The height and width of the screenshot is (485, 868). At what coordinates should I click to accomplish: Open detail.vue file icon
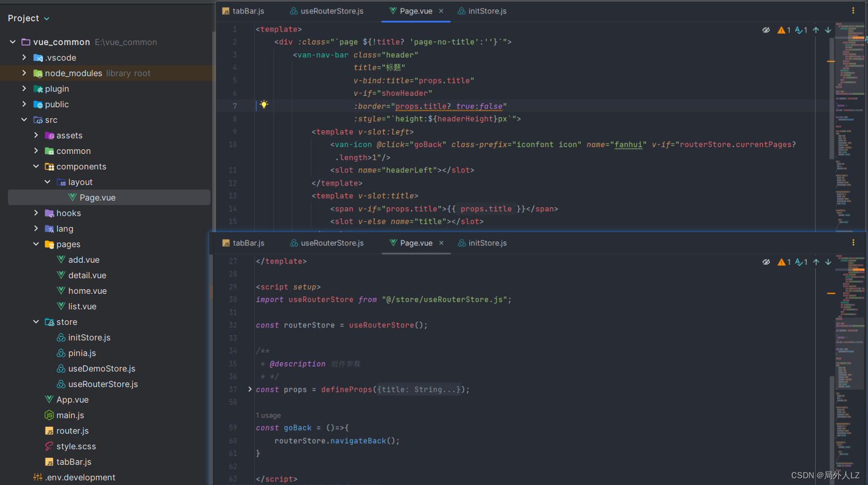61,275
